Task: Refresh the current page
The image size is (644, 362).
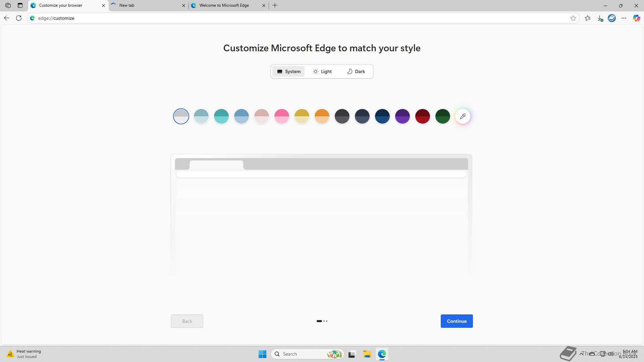Action: (19, 18)
